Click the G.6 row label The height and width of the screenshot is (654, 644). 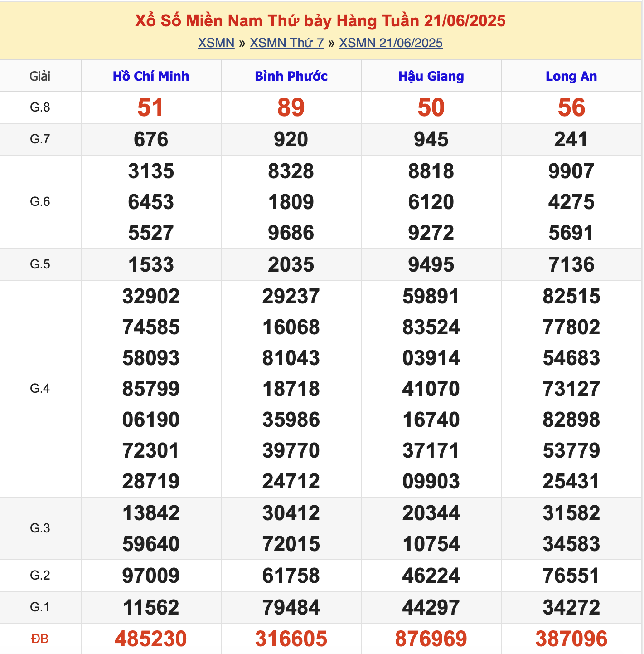click(40, 202)
